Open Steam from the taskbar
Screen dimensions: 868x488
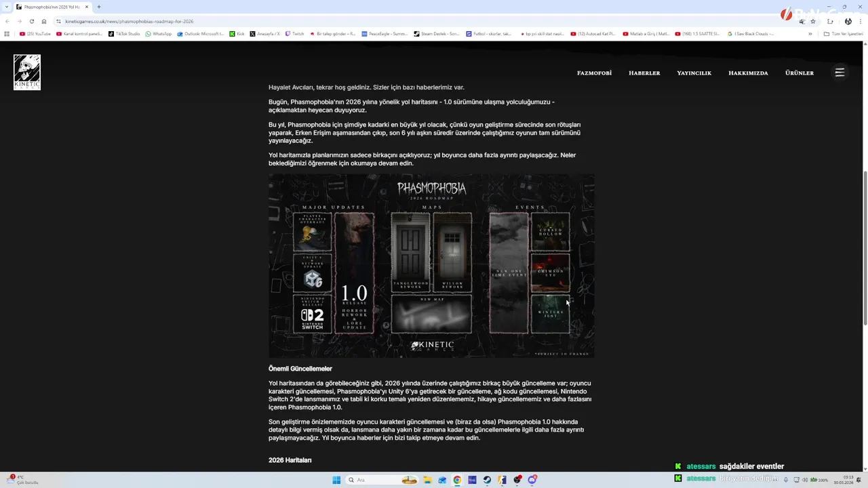pos(487,480)
